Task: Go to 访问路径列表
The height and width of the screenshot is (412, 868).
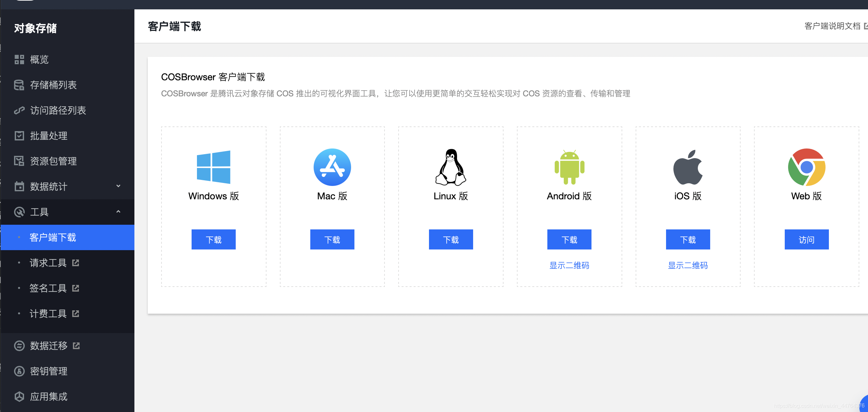Action: click(x=68, y=110)
